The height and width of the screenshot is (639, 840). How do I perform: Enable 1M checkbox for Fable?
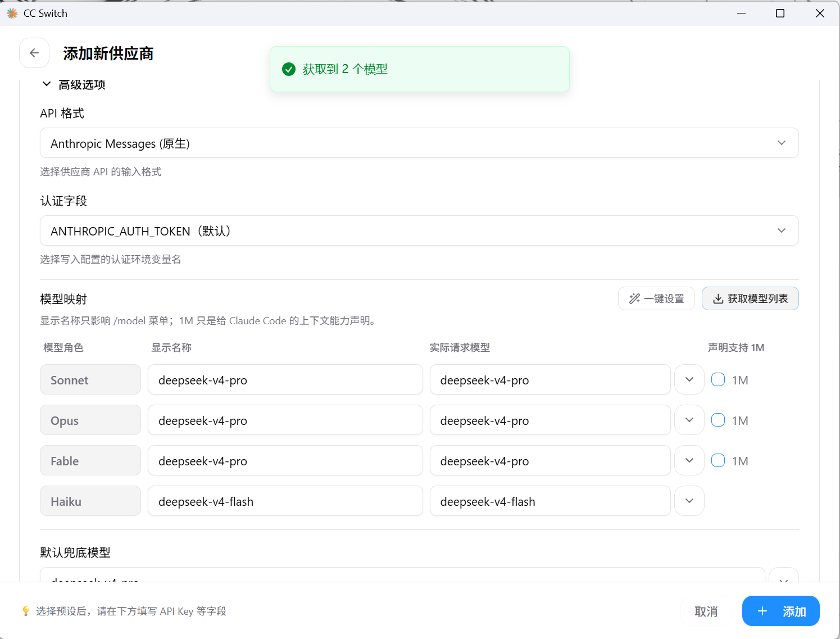tap(718, 460)
